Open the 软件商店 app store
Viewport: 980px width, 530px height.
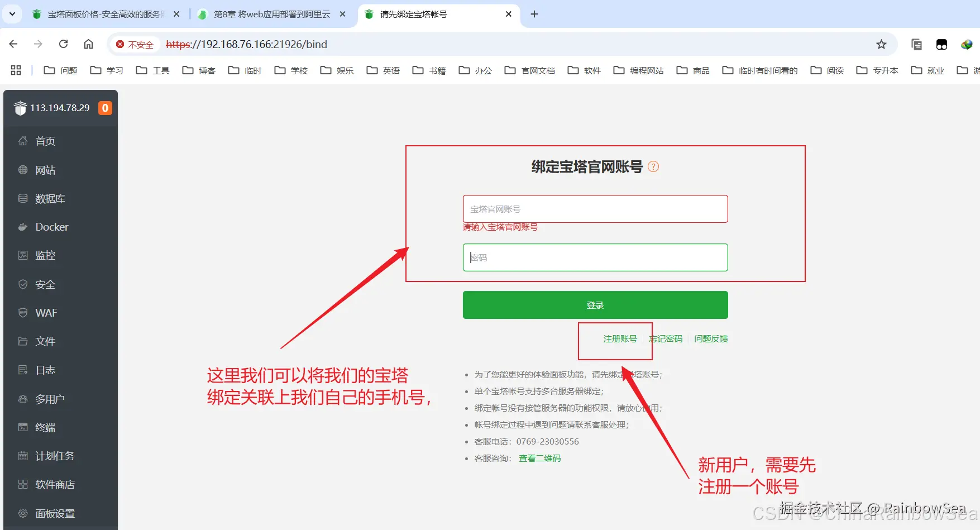pyautogui.click(x=54, y=484)
